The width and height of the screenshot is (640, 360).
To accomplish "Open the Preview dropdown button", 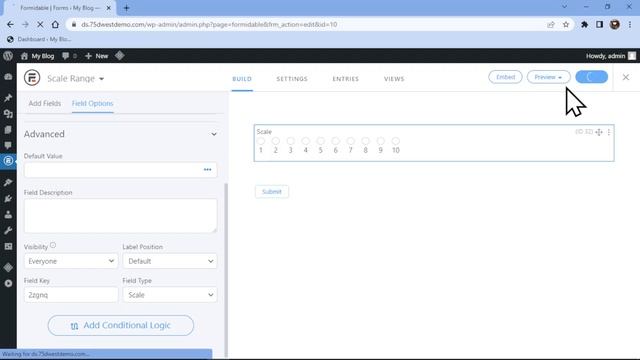I will pyautogui.click(x=548, y=77).
